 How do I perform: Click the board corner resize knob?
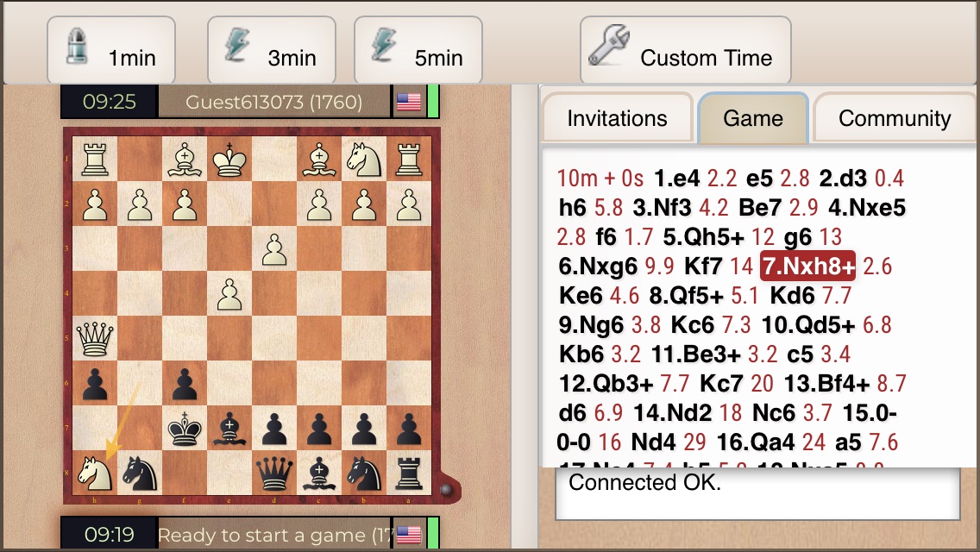coord(446,490)
